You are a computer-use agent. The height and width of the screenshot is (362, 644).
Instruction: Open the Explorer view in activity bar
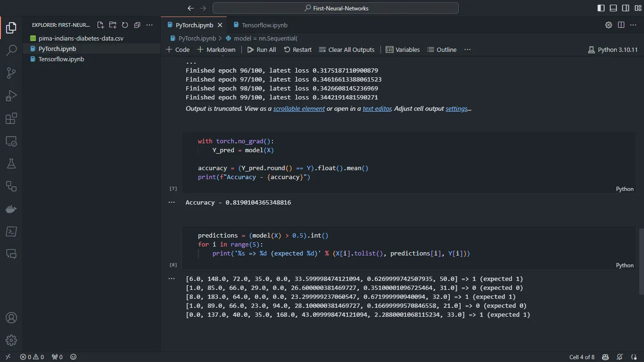(x=11, y=28)
